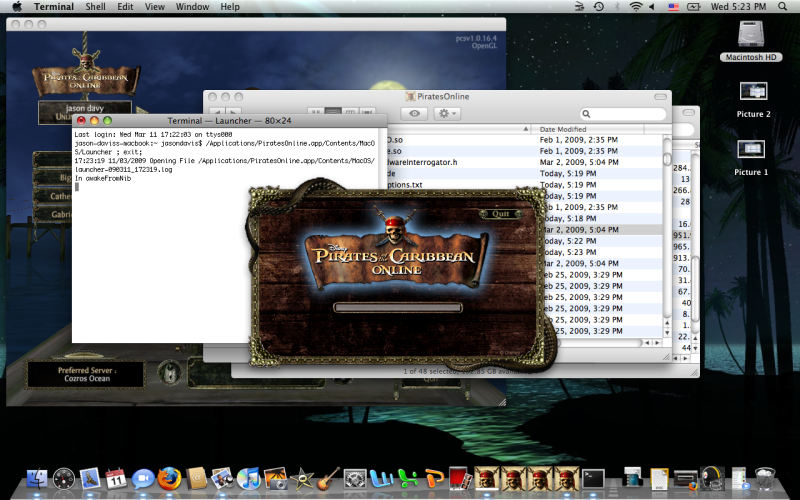Click the Quick Look eye button in Finder
This screenshot has width=800, height=500.
pyautogui.click(x=414, y=113)
